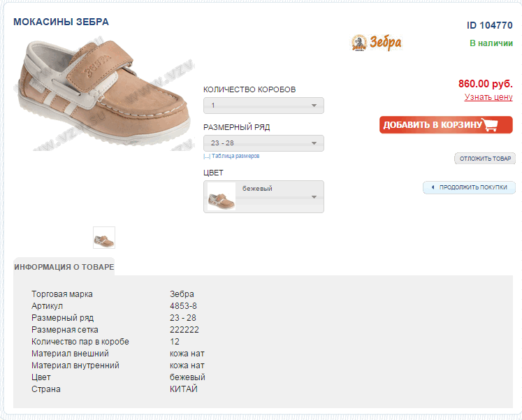Click the МОКАСИНЫ ЗЕБРА product title

(x=61, y=22)
